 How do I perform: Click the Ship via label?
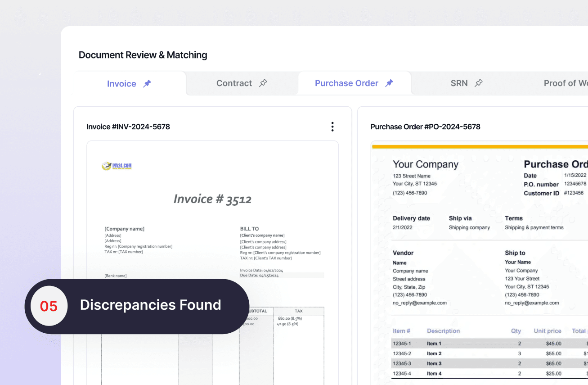(x=461, y=218)
